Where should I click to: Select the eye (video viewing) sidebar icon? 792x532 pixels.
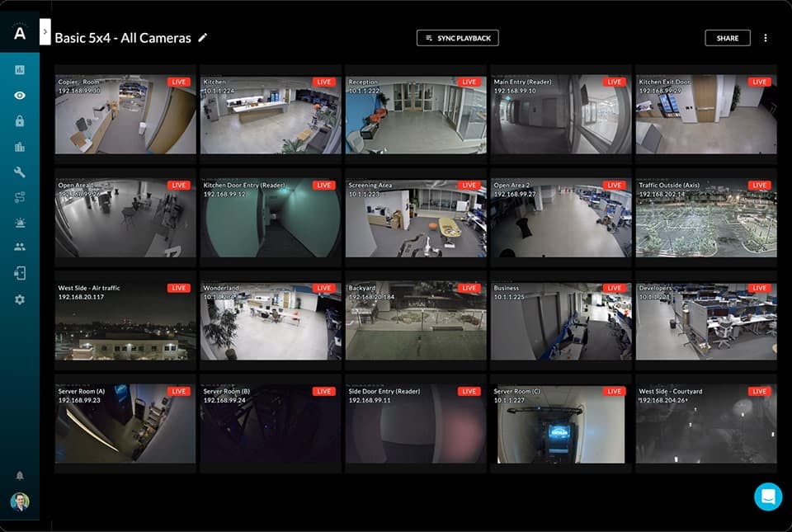pyautogui.click(x=20, y=96)
